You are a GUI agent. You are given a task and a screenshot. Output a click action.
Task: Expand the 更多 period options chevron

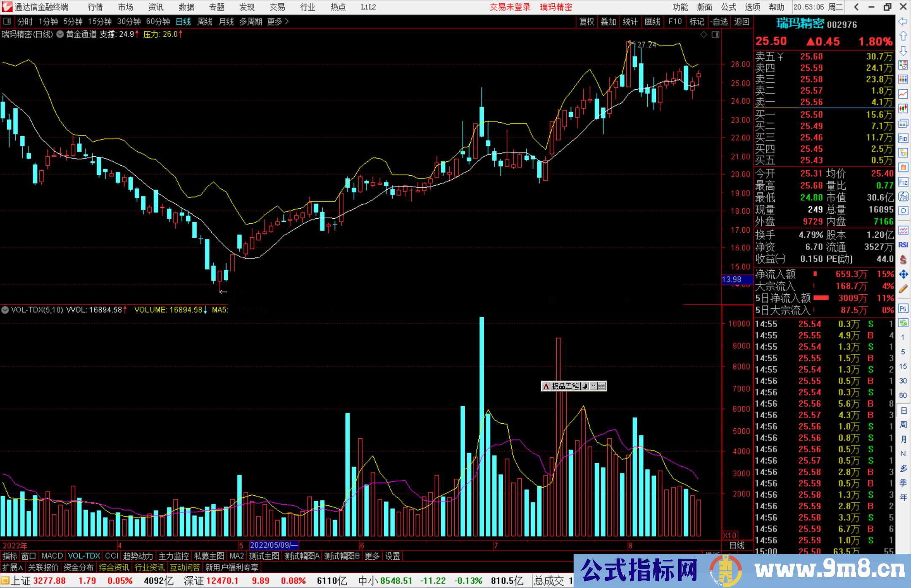(x=287, y=21)
